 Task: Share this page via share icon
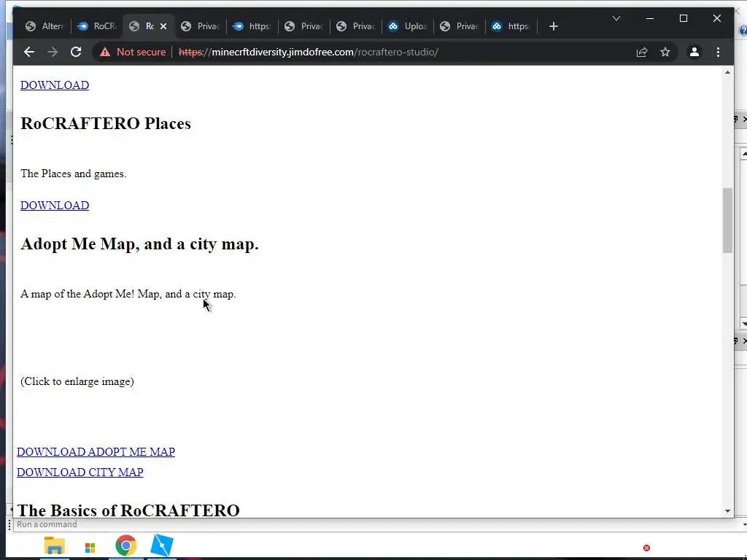pyautogui.click(x=642, y=52)
